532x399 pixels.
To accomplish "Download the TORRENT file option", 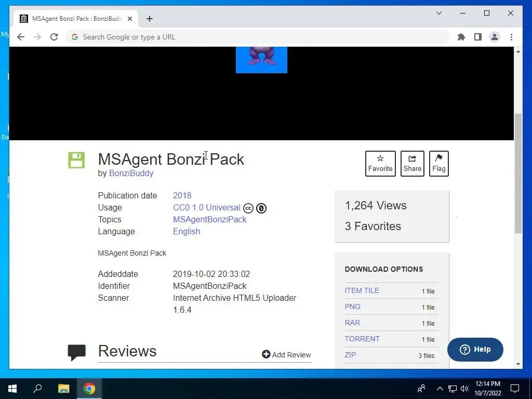I will (362, 339).
